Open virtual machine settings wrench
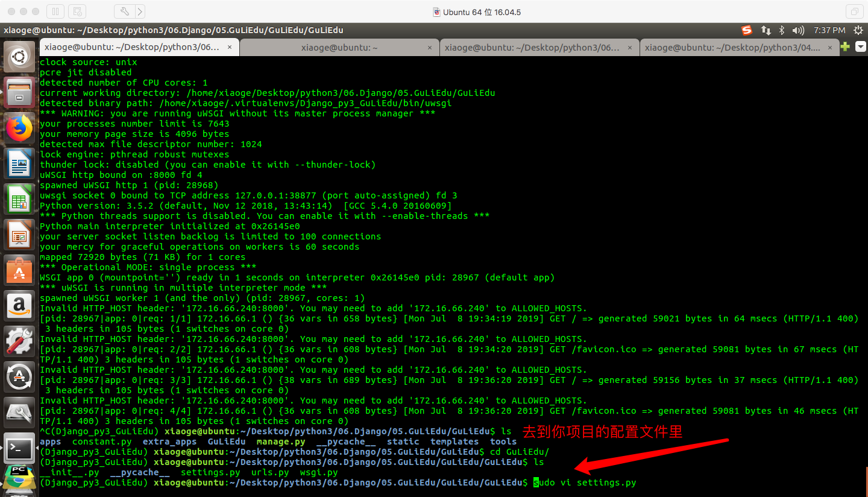This screenshot has height=497, width=868. pos(124,11)
